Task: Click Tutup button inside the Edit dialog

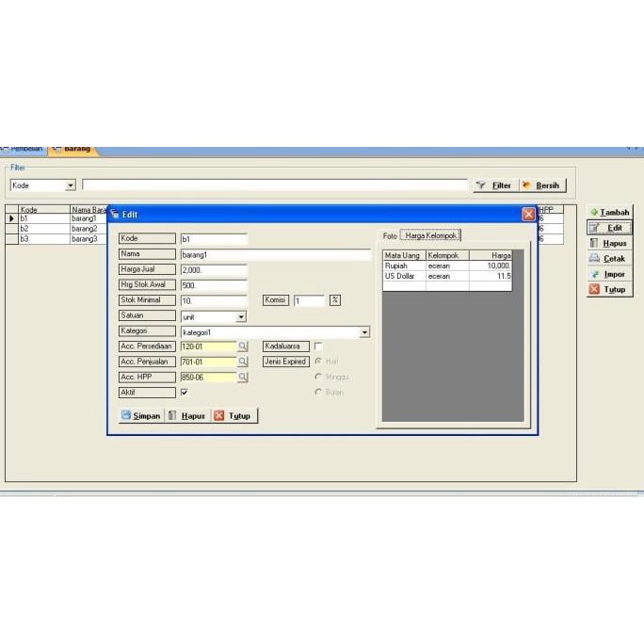Action: tap(233, 415)
